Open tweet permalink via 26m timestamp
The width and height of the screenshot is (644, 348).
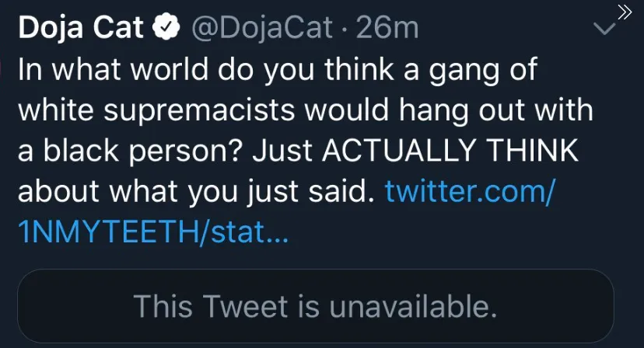coord(387,28)
